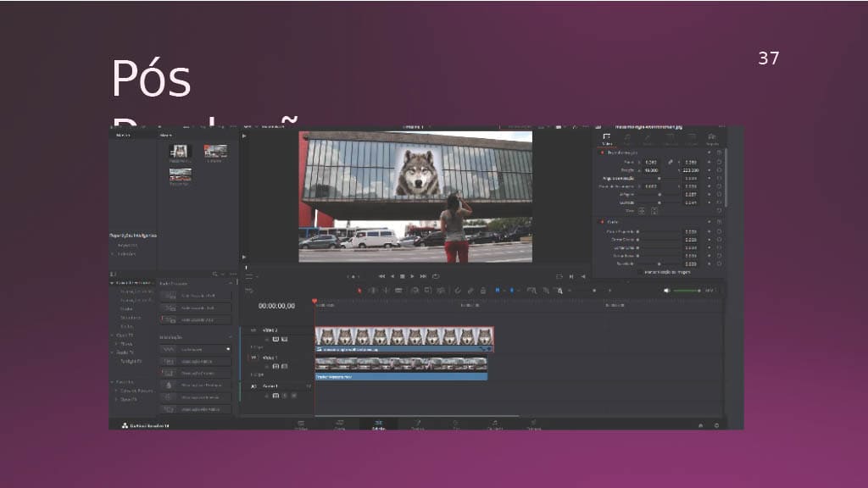868x488 pixels.
Task: Toggle linked selection chain icon
Action: 470,291
